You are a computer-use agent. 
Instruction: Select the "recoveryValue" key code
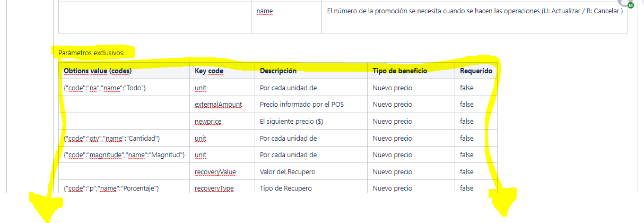(x=215, y=172)
